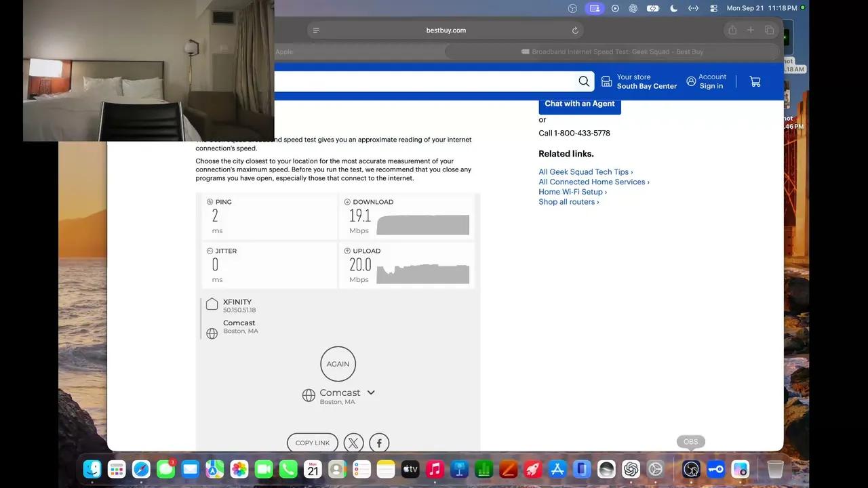Click the phone number 1-800-433-5778

coord(582,133)
